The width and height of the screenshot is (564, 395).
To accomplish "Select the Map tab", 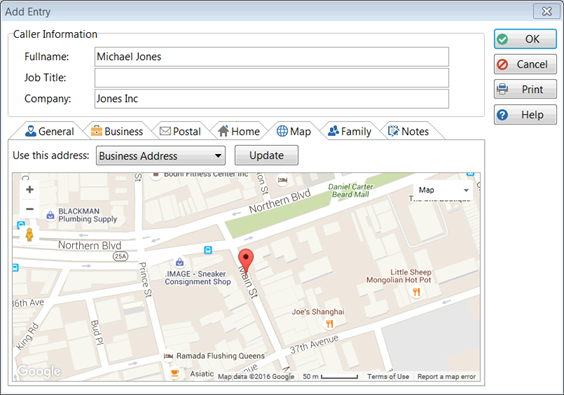I will pos(294,131).
